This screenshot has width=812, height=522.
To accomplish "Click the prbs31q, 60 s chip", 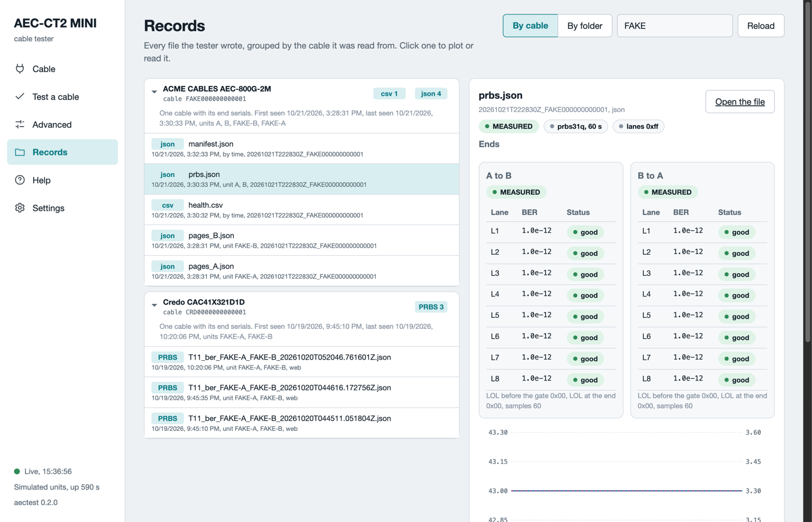I will coord(575,126).
